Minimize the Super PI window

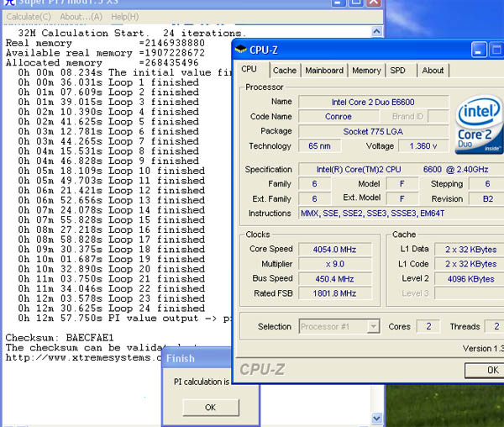[339, 3]
